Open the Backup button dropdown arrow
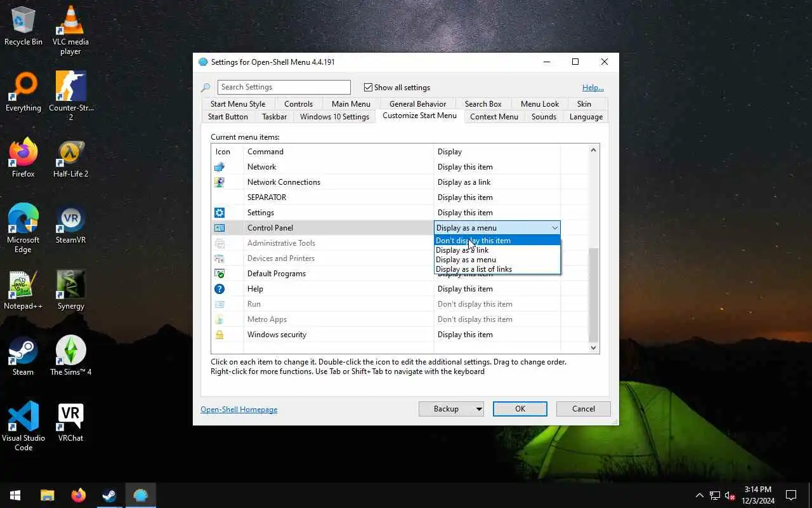Screen dimensions: 812x508 click(478, 409)
